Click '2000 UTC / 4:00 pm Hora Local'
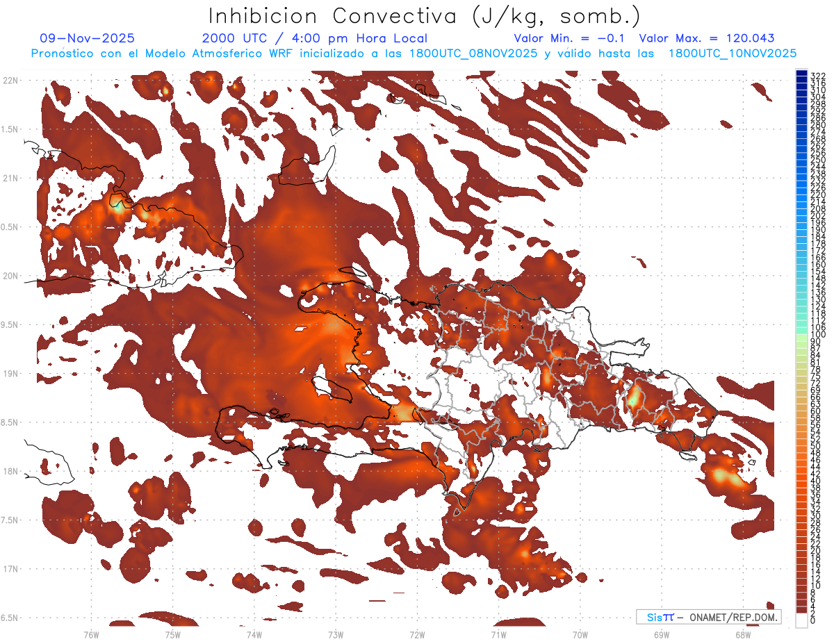 click(315, 38)
